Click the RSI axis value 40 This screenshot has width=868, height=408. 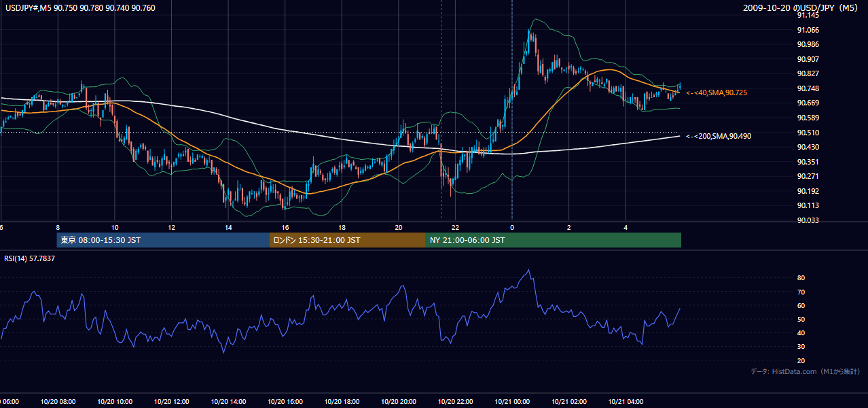(x=801, y=333)
